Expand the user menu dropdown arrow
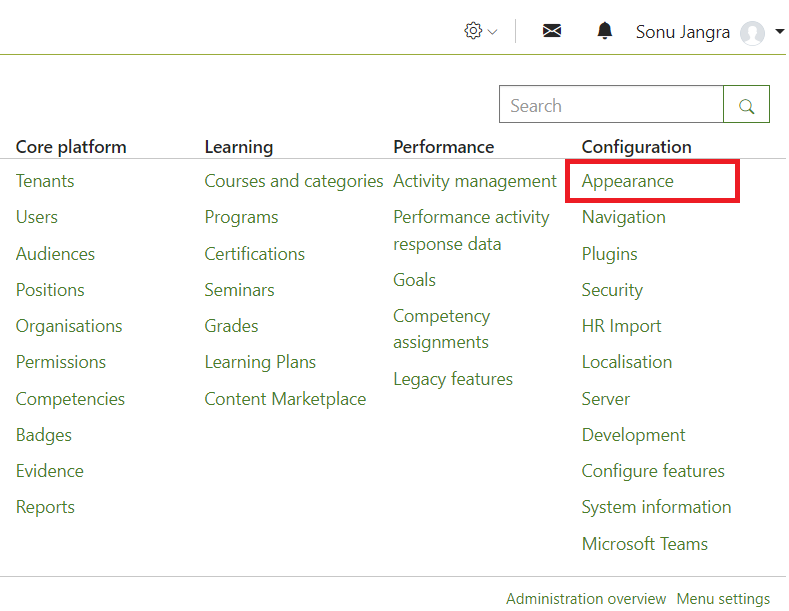789x611 pixels. tap(779, 31)
